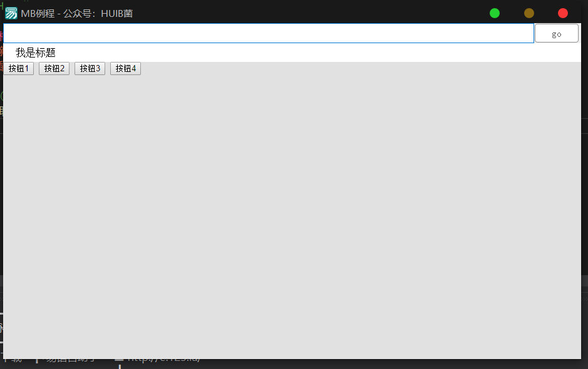Focus the URL address input field
This screenshot has height=369, width=588.
coord(269,33)
